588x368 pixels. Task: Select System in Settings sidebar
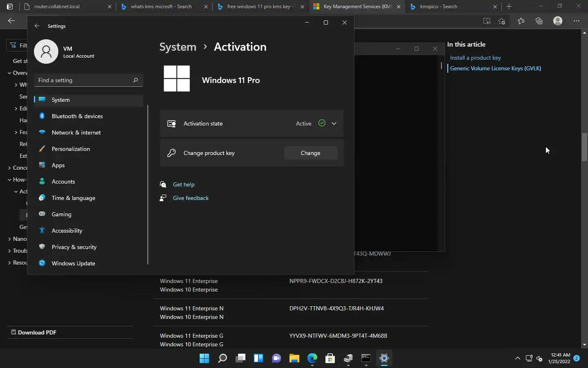(x=89, y=100)
